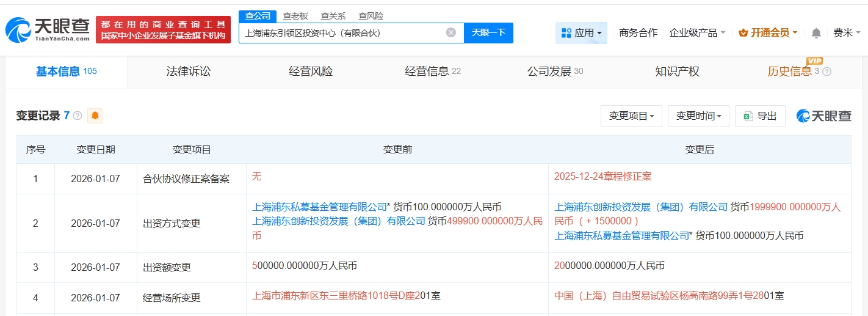Open the notification bell in header

pos(816,33)
